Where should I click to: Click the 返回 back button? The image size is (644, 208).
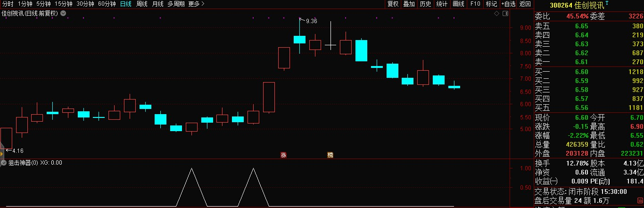525,4
